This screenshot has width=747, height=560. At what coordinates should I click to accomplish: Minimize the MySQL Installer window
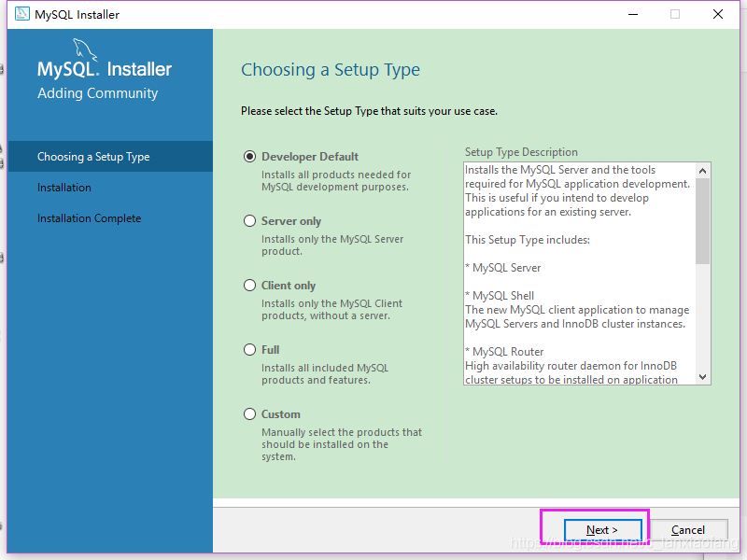tap(632, 14)
